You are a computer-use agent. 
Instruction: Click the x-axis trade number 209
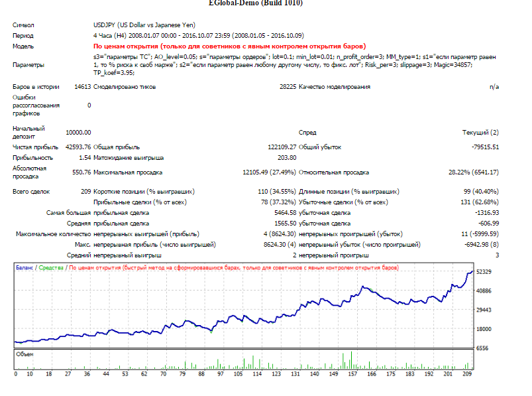coord(467,374)
